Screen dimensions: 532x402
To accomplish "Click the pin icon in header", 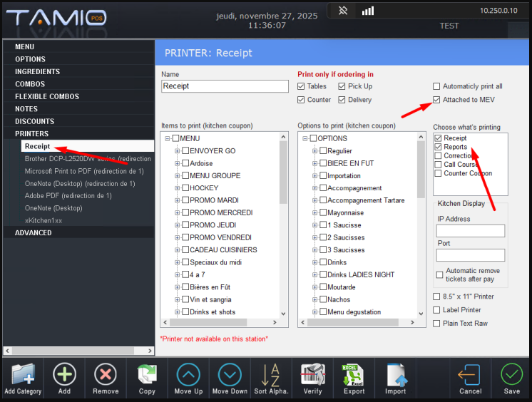I will [343, 11].
